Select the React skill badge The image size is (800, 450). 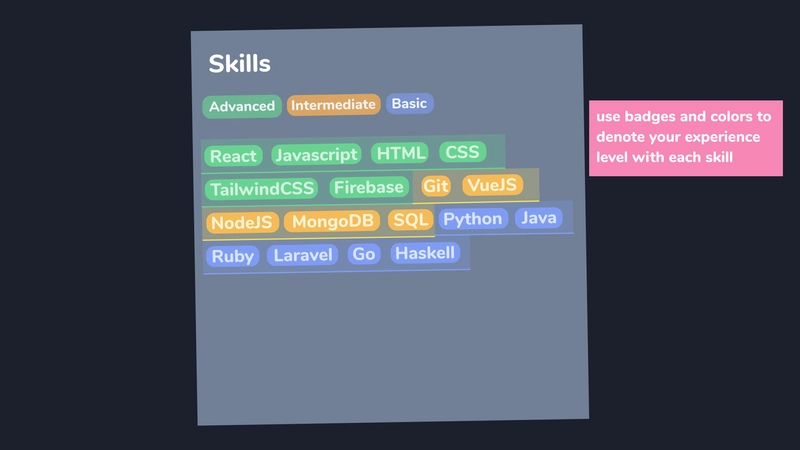point(234,156)
